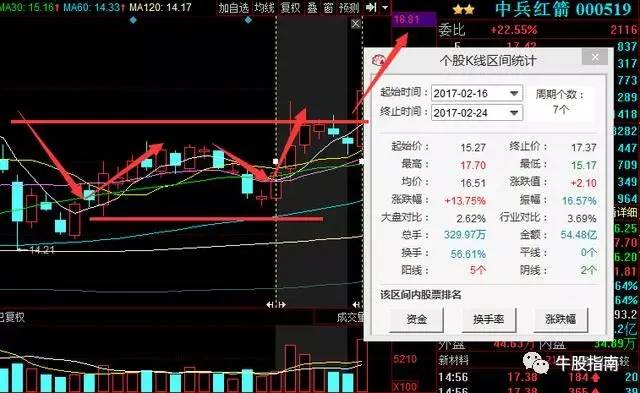Open the 终止时间 end date dropdown

[514, 113]
